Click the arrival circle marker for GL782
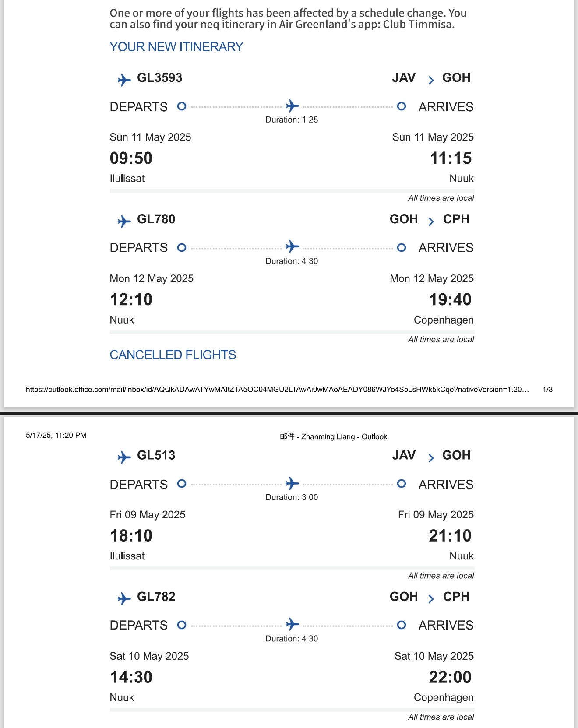Viewport: 578px width, 728px height. click(402, 625)
